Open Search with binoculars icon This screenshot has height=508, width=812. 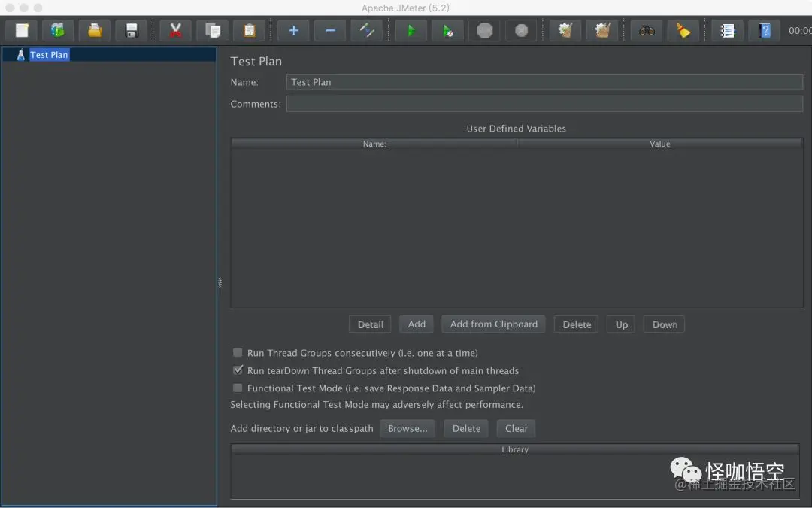coord(647,31)
